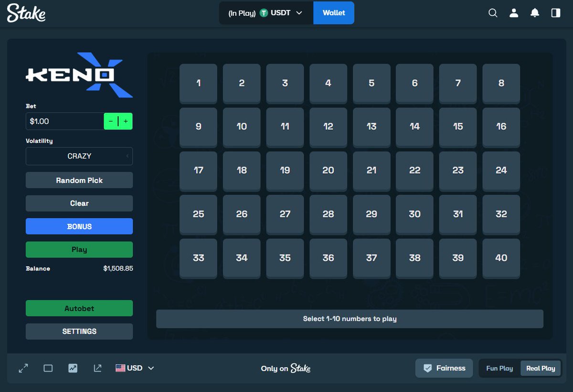Click the Clear button

pos(79,203)
